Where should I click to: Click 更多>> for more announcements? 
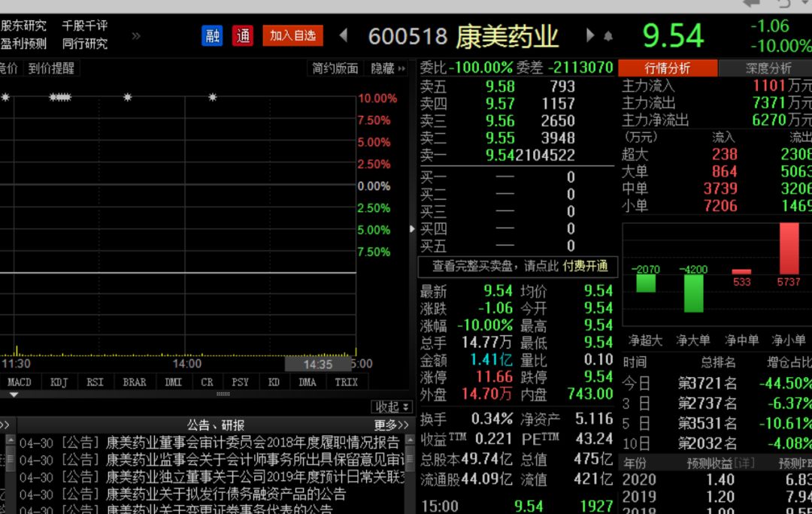pos(391,425)
